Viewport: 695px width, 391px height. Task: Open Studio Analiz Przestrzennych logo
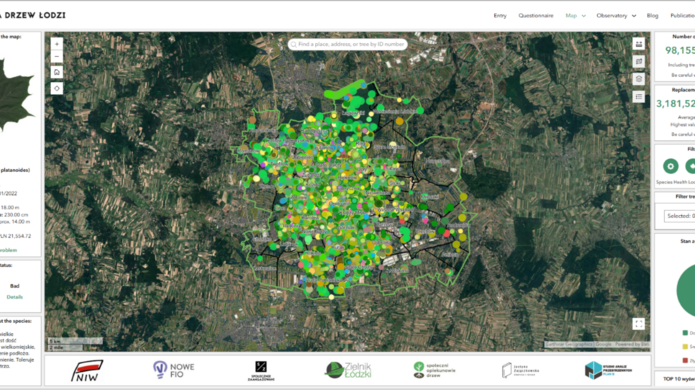[x=608, y=370]
